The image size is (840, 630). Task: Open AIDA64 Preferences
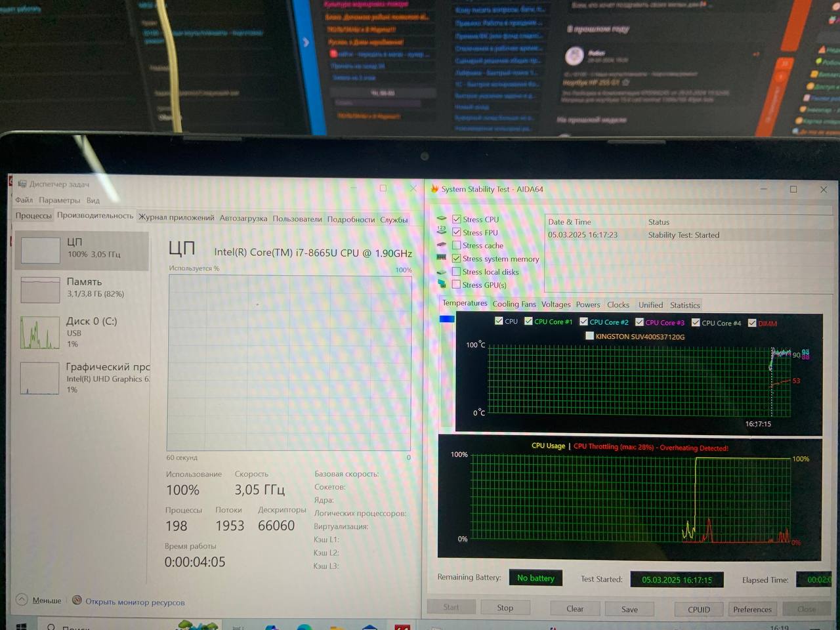[753, 609]
